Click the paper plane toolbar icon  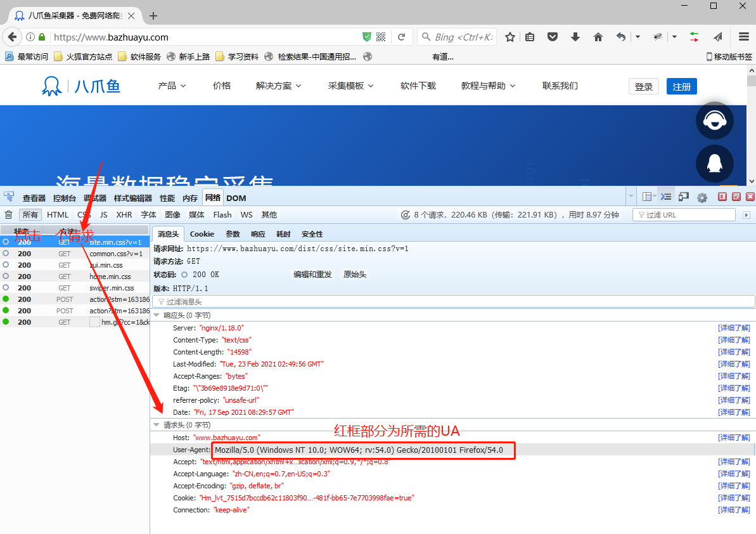(x=718, y=37)
